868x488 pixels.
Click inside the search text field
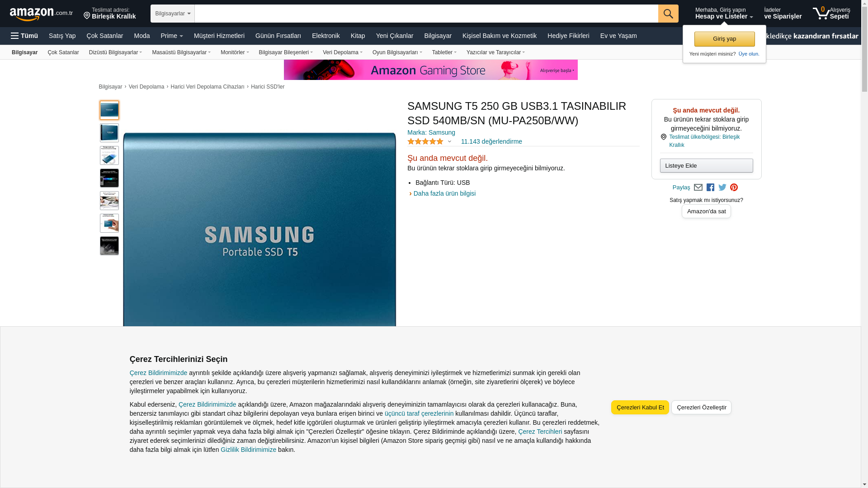[426, 14]
